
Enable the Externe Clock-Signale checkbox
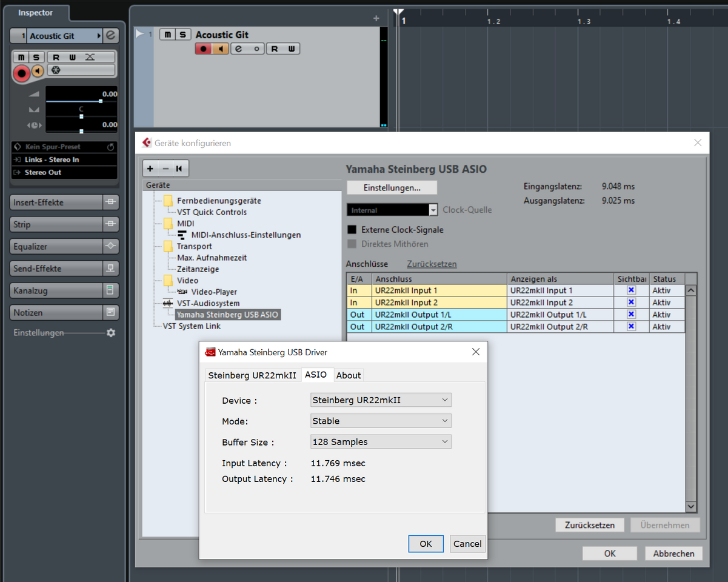pos(352,230)
